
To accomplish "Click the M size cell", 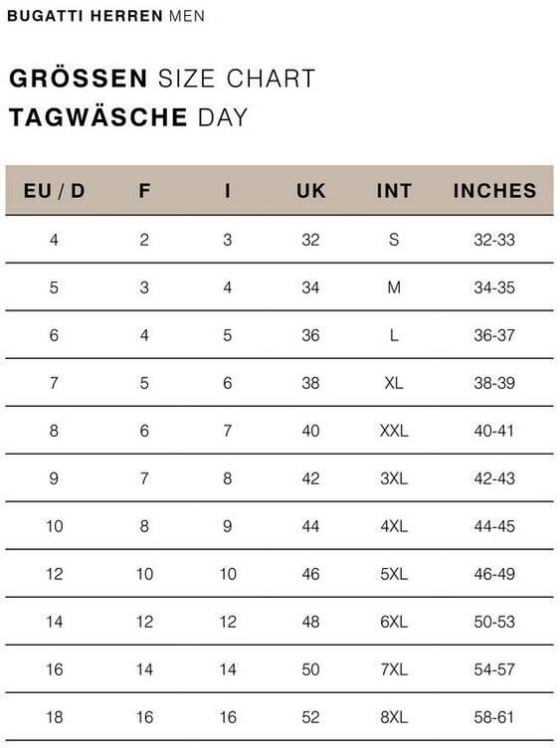I will (394, 287).
